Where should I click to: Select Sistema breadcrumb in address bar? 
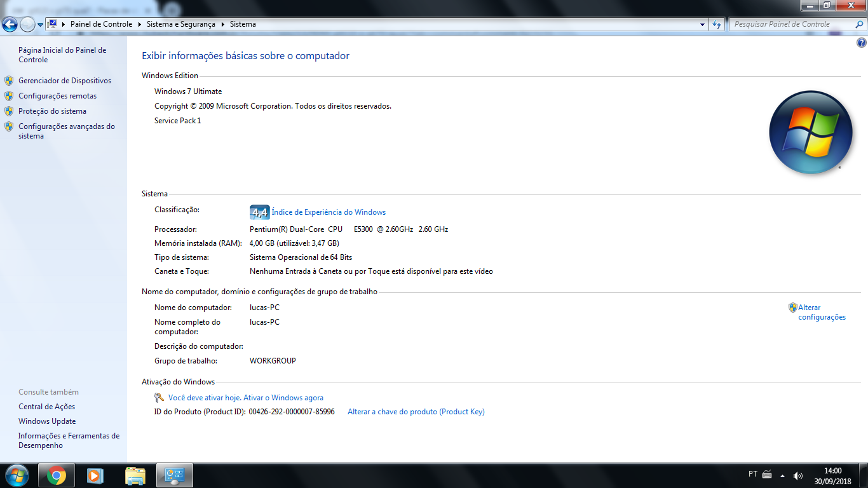click(x=243, y=24)
